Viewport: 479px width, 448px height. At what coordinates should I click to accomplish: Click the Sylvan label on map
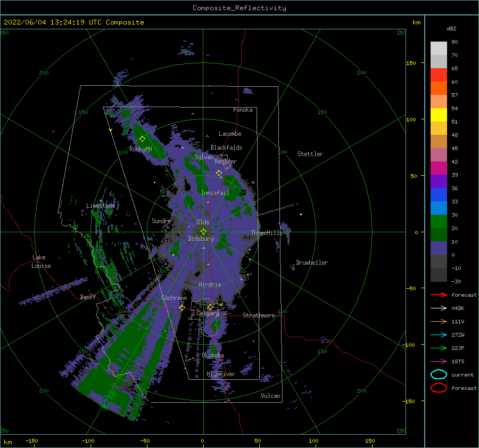(x=204, y=157)
